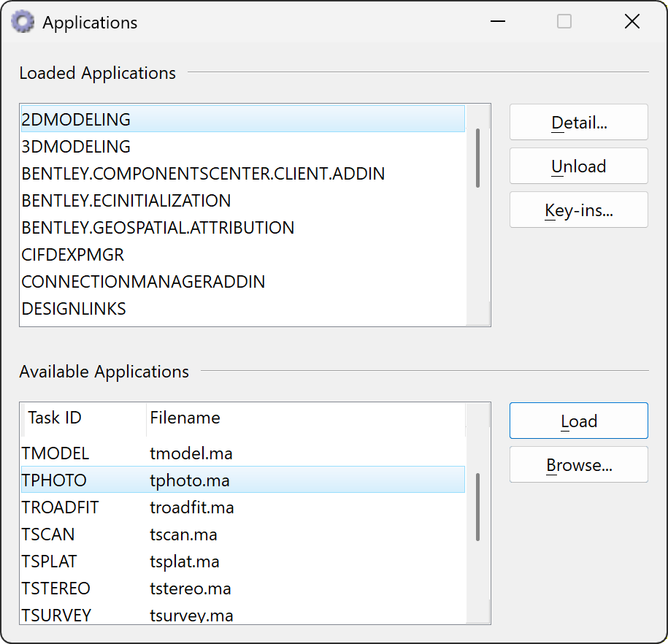Load the selected available application

coord(578,421)
